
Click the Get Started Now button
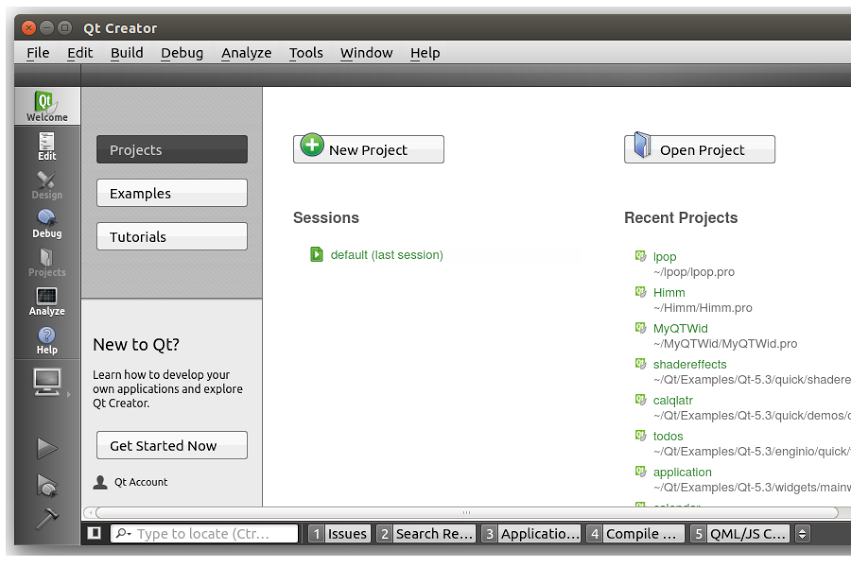point(172,445)
